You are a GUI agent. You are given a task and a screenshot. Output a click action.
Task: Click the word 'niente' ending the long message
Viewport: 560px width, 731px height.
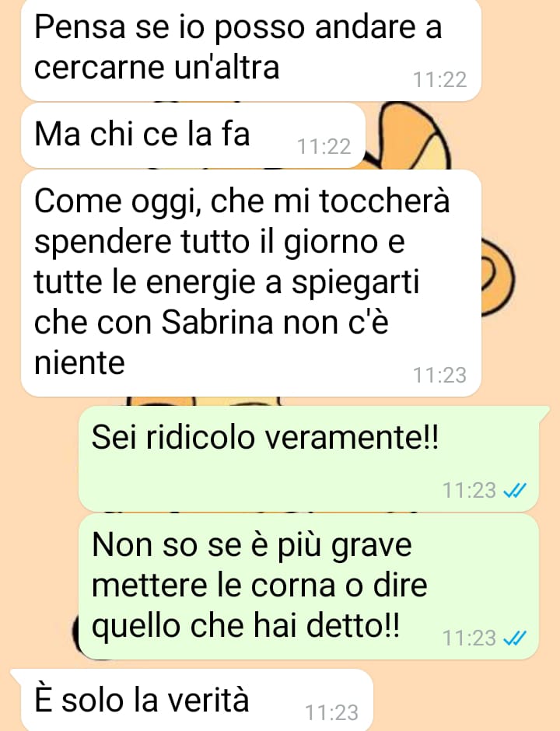click(x=79, y=362)
